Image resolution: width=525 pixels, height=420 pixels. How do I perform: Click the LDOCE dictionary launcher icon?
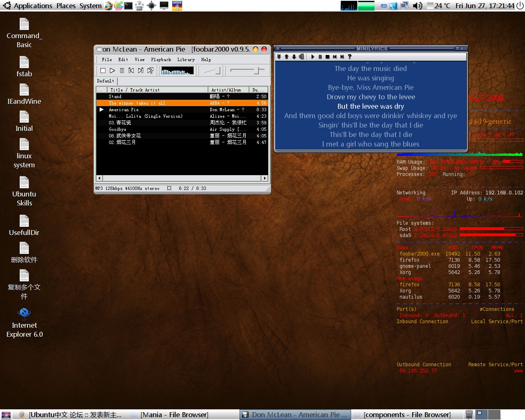click(x=177, y=6)
